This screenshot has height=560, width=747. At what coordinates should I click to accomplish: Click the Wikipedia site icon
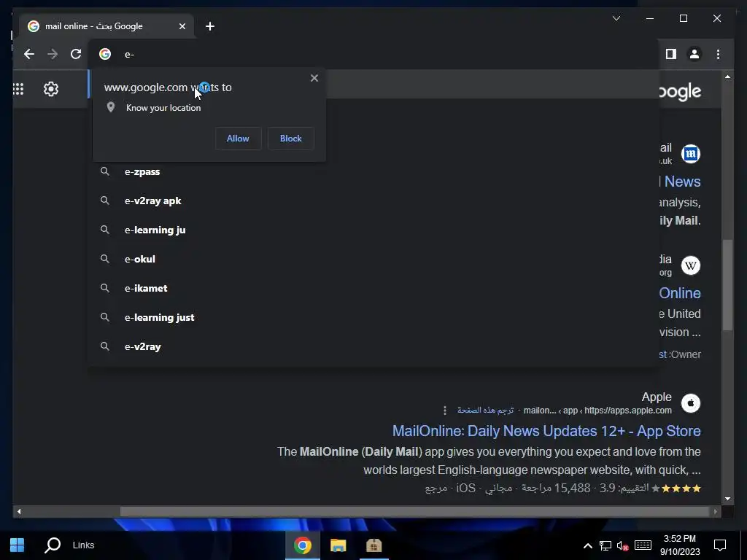click(x=691, y=265)
